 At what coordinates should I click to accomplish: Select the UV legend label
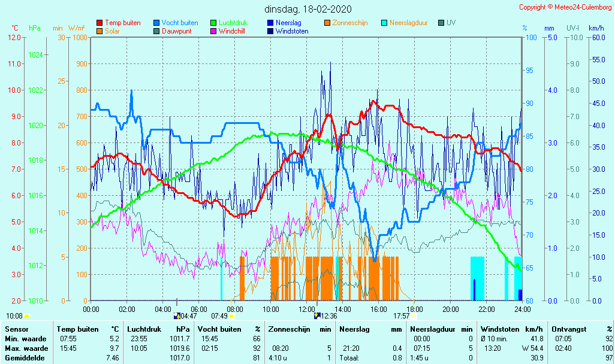[x=451, y=23]
